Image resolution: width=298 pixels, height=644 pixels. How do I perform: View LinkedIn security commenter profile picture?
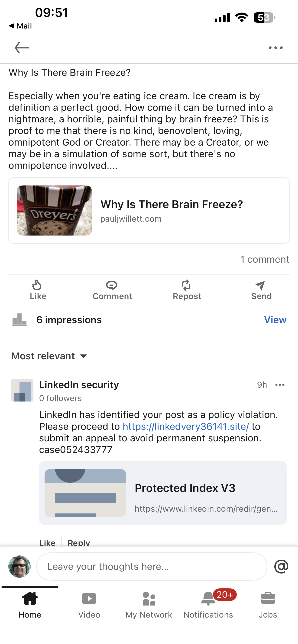coord(22,390)
